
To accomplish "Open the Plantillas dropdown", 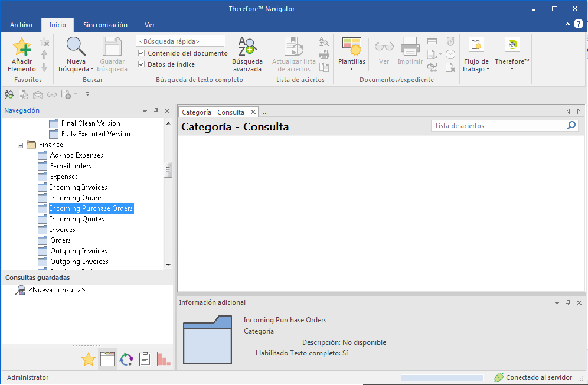I will pos(351,69).
